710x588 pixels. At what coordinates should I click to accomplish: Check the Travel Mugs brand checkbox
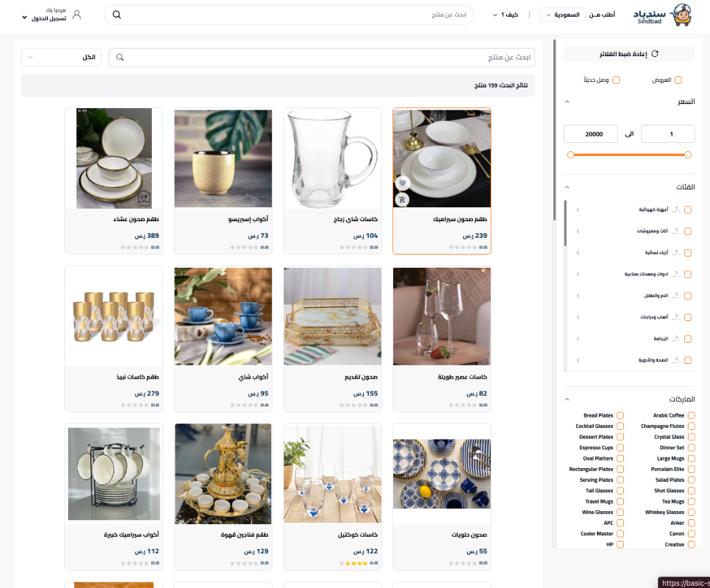tap(621, 501)
